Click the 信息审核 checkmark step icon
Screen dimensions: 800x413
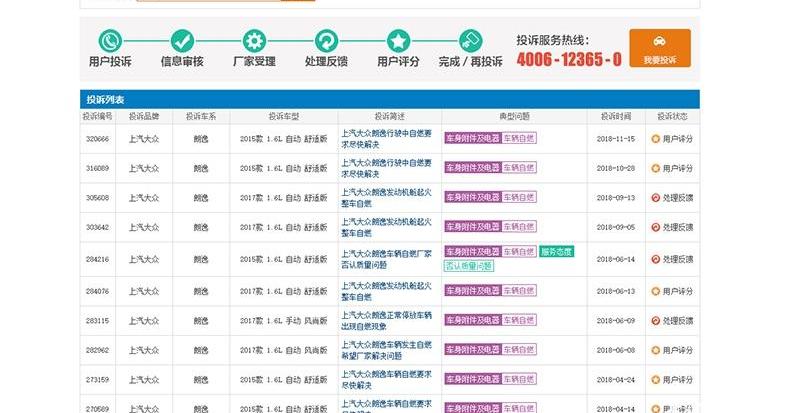[182, 41]
